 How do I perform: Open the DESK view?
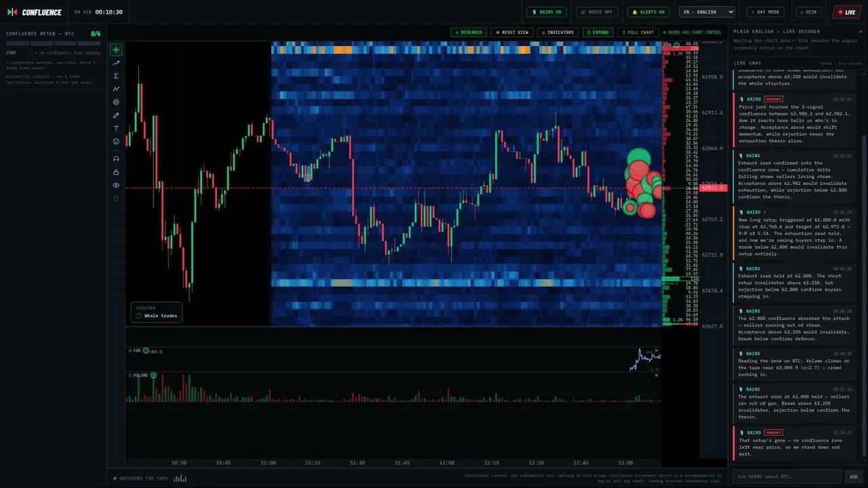point(808,12)
